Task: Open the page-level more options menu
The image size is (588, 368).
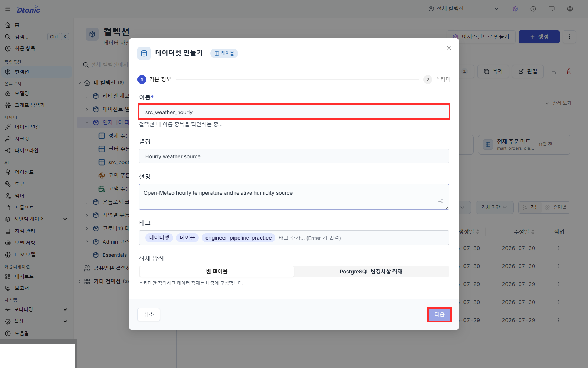Action: (569, 37)
